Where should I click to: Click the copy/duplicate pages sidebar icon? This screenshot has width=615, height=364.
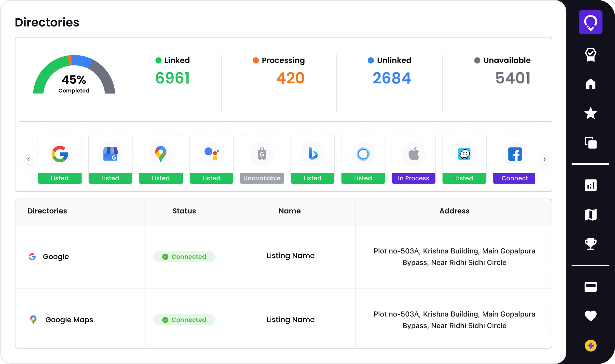[590, 142]
